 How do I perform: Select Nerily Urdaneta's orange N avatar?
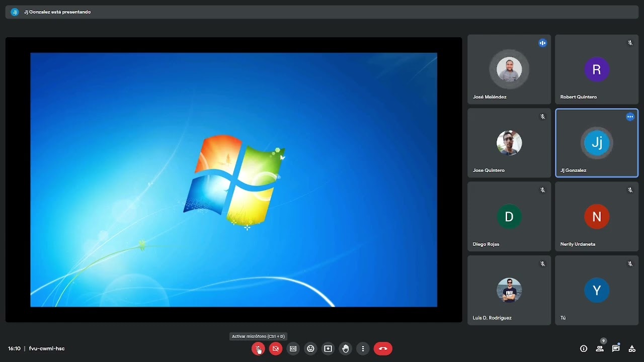tap(597, 217)
